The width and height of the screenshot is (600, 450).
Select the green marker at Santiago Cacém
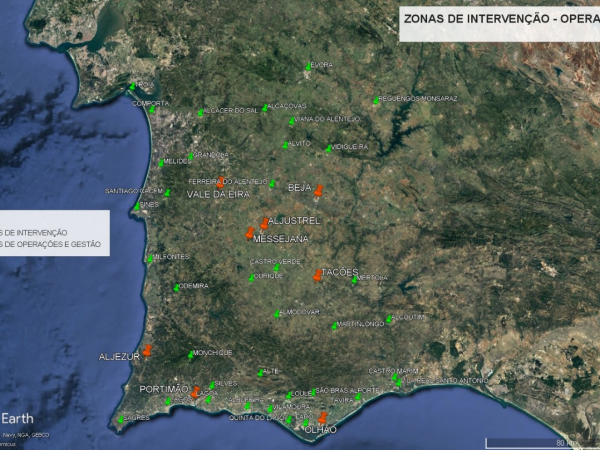click(x=167, y=193)
